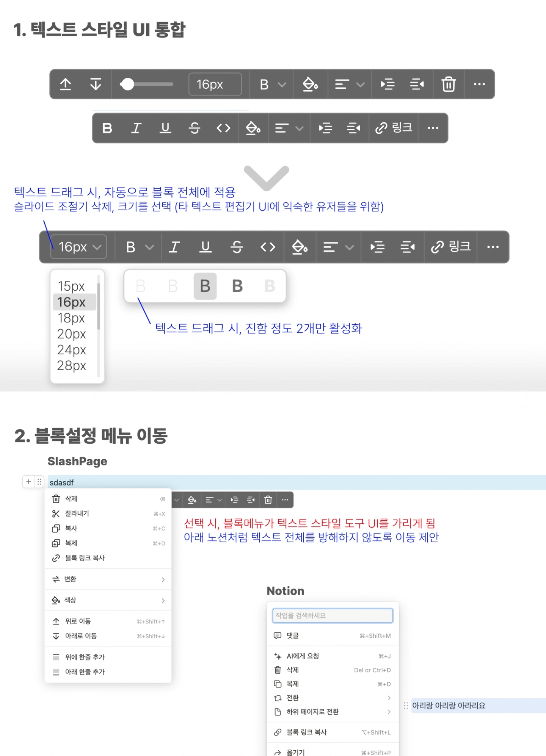Click the plus icon left of the sdasdf block

click(x=28, y=482)
